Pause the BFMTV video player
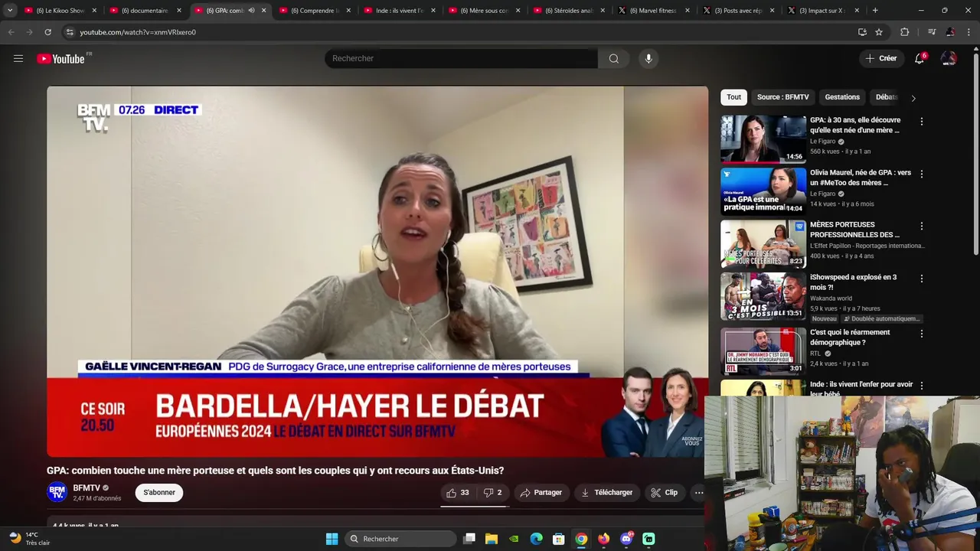 pyautogui.click(x=377, y=272)
